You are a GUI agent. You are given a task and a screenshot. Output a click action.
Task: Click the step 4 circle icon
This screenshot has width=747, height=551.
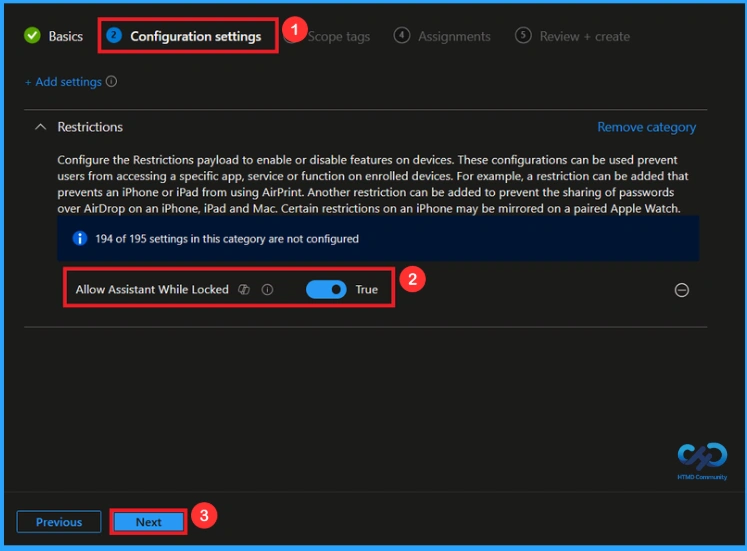coord(402,35)
